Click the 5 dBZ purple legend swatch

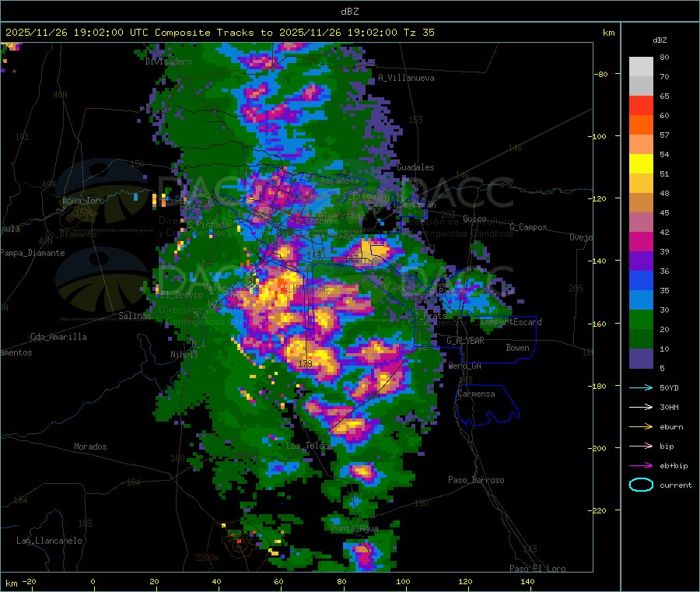pyautogui.click(x=641, y=359)
